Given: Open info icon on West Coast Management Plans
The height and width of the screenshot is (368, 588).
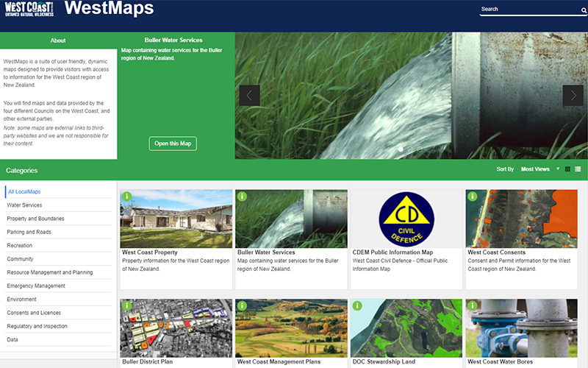Looking at the screenshot, I should point(243,305).
